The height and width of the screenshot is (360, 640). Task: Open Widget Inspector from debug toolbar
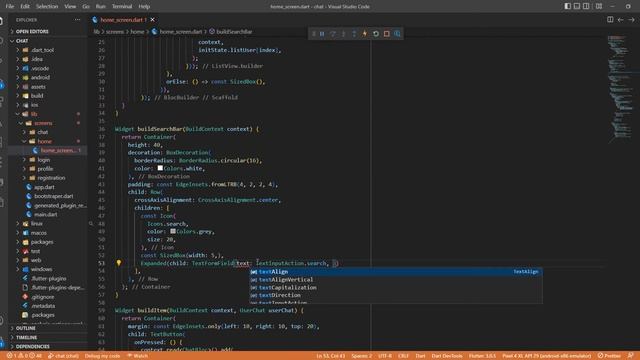(397, 34)
